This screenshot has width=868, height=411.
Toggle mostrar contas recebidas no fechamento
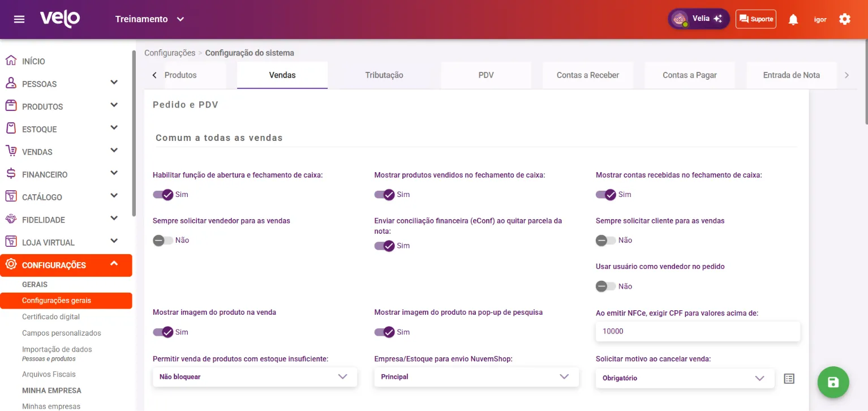click(x=605, y=195)
